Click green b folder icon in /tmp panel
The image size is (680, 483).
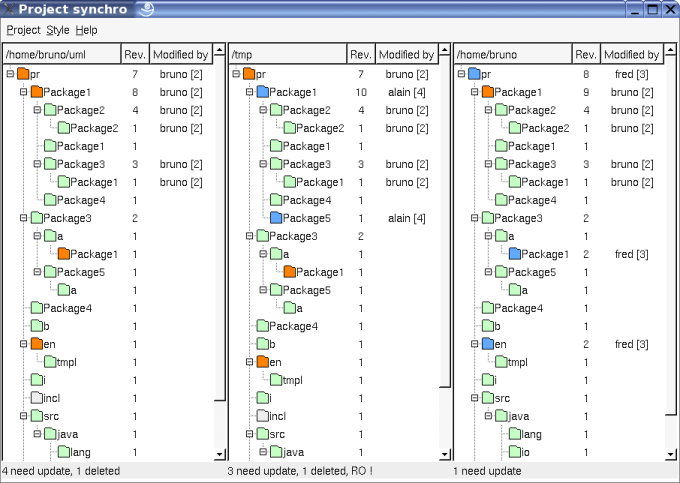point(262,344)
